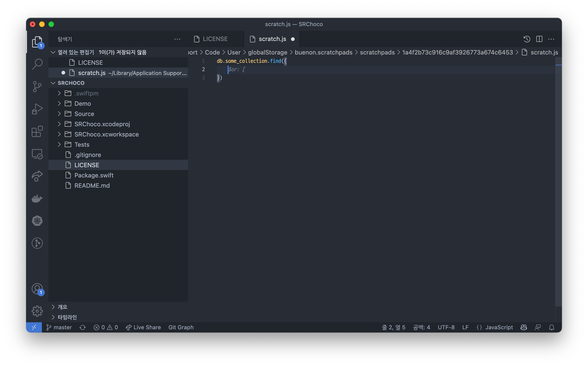Click the JavaScript language mode selector
588x367 pixels.
tap(499, 327)
